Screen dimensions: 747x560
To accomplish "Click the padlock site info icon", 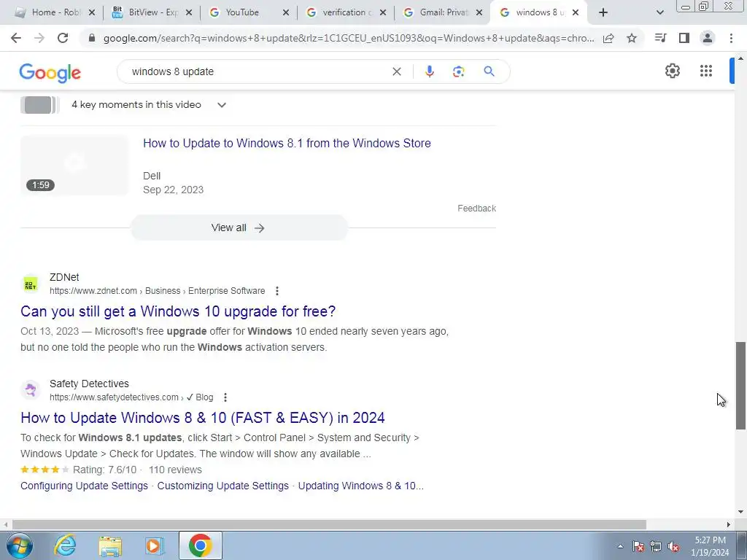I will click(x=92, y=38).
